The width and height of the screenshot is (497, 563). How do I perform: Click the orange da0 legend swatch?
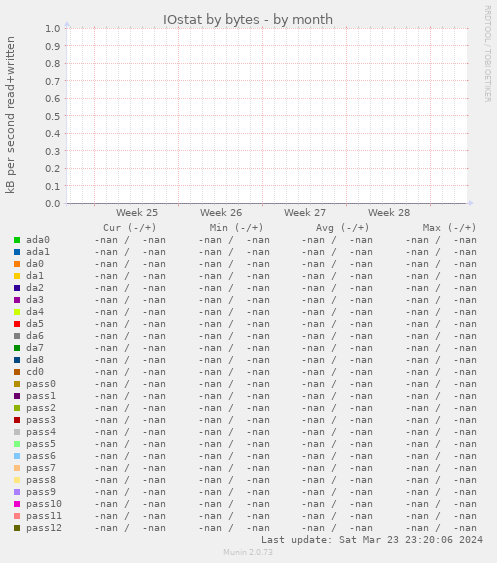(17, 264)
